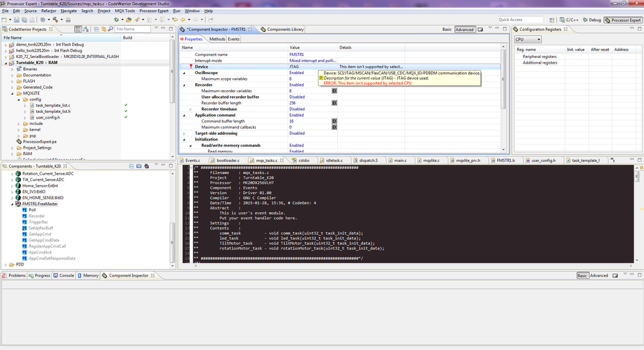Click the pin view icon next to Advanced

(480, 30)
